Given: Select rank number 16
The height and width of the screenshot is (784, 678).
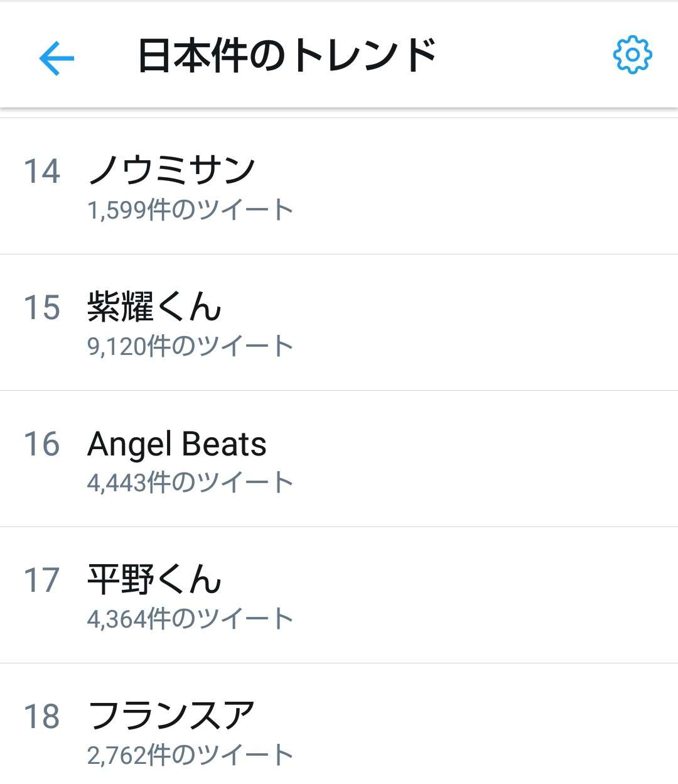Looking at the screenshot, I should coord(42,444).
